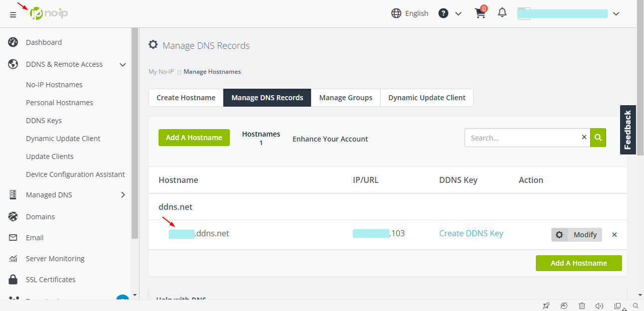
Task: Click the rocket icon in bottom bar
Action: tap(546, 306)
